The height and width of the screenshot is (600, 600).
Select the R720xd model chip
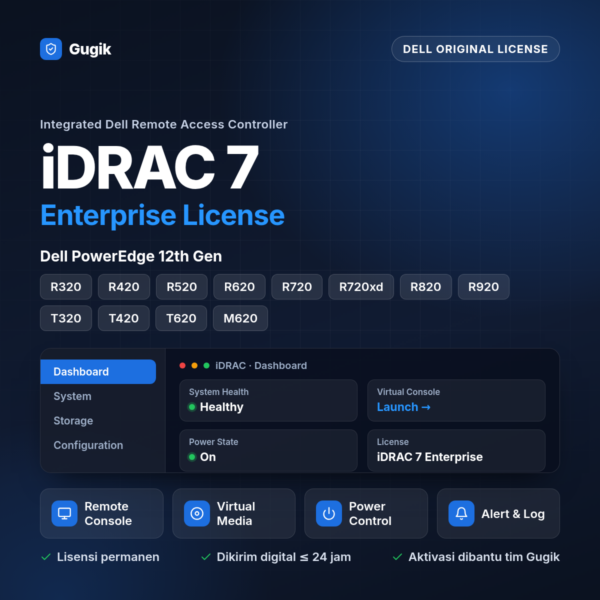[361, 287]
